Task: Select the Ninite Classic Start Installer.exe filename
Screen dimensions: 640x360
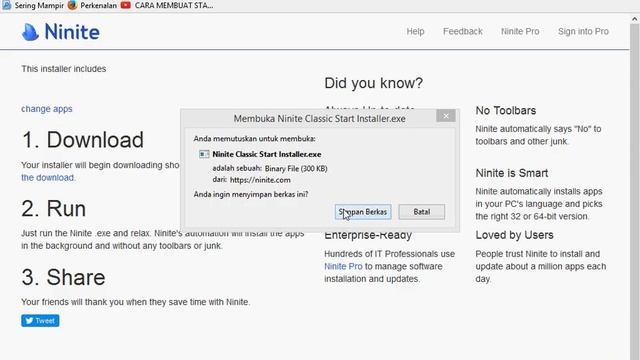Action: point(267,154)
